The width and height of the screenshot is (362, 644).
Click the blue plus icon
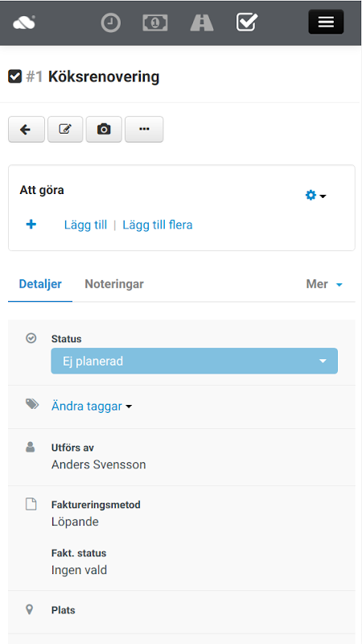(31, 225)
